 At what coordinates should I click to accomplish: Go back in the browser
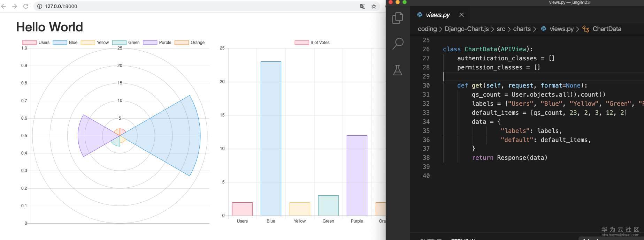[4, 6]
